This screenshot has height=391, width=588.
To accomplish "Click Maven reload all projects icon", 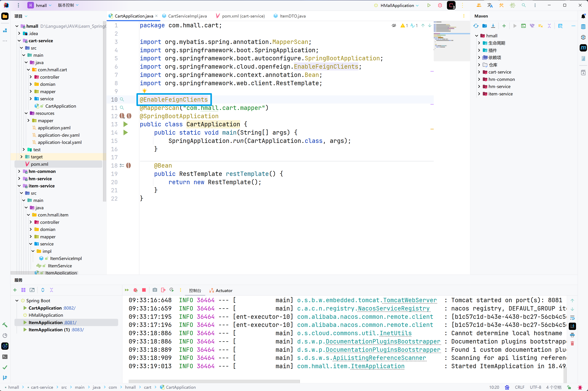I will click(476, 26).
